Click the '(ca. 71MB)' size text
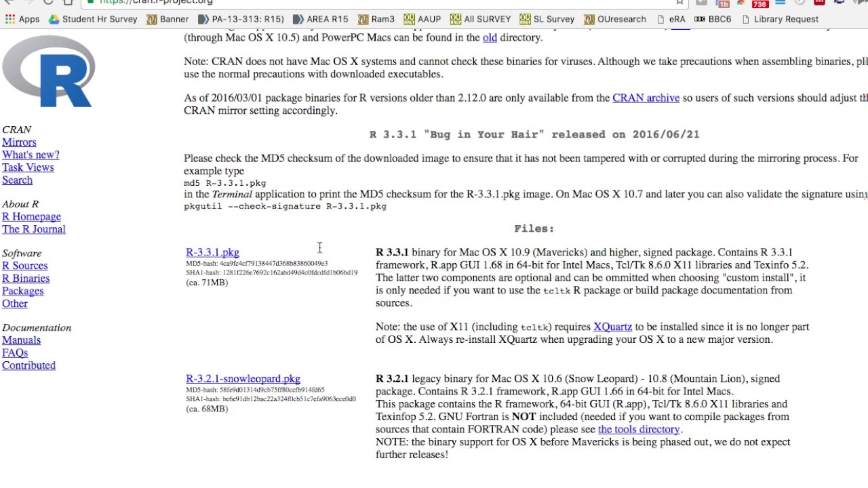 207,283
